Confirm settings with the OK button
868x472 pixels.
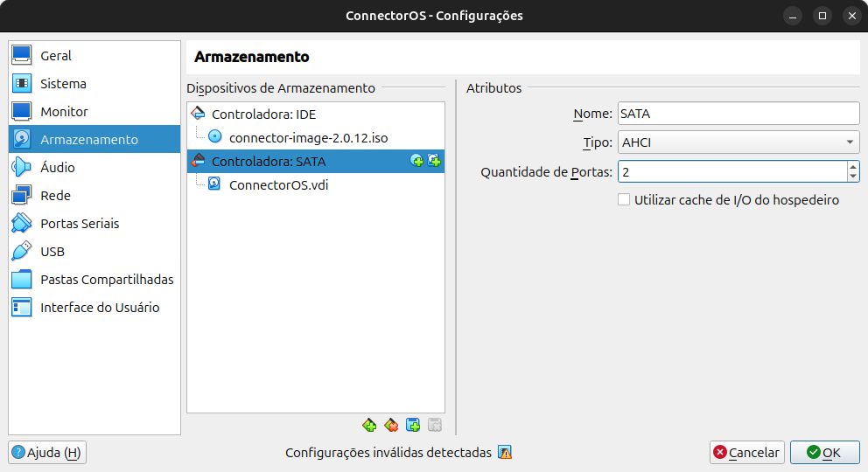825,452
